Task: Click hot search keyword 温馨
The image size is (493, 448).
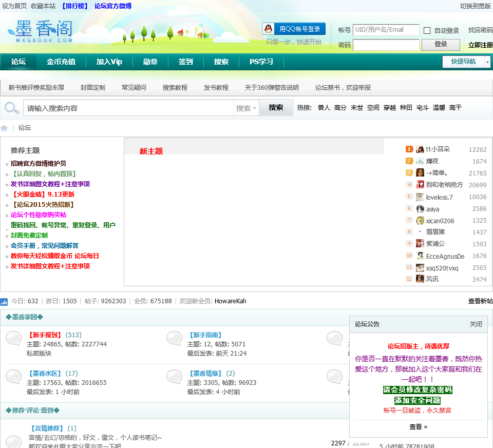Action: [439, 108]
